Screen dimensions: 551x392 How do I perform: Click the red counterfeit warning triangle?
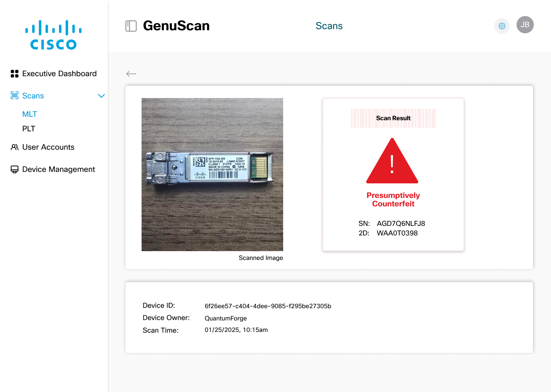coord(392,163)
